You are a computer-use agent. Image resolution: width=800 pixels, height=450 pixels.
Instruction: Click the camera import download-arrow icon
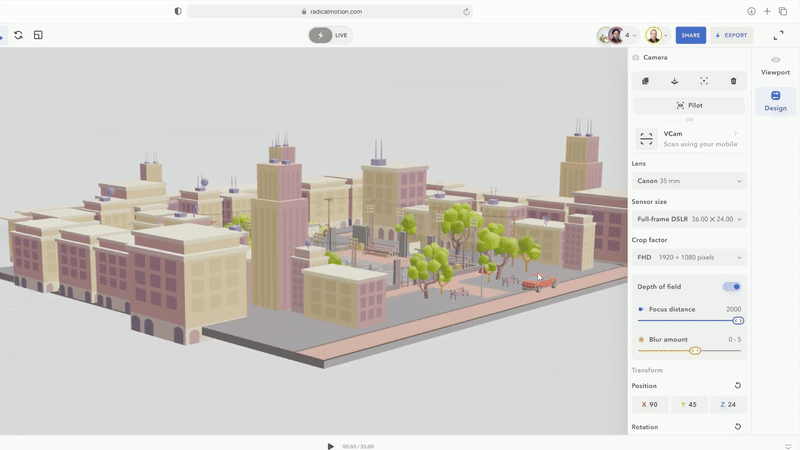[674, 81]
